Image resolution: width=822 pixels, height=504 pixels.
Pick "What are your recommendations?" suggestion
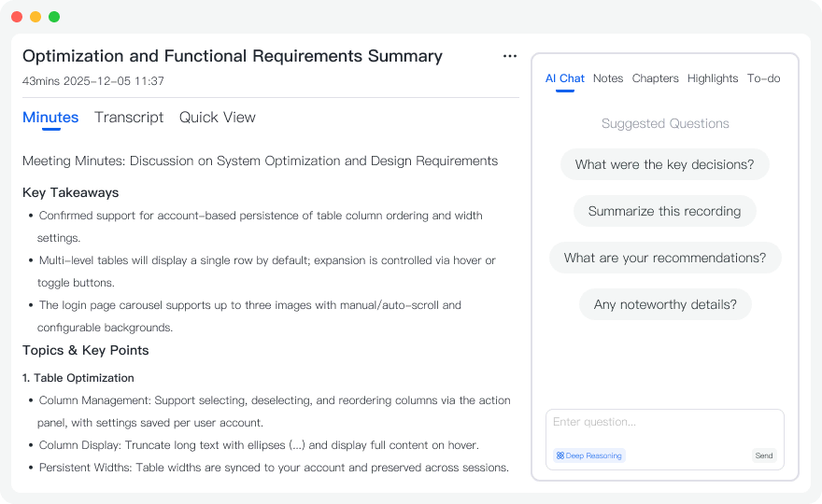click(665, 258)
